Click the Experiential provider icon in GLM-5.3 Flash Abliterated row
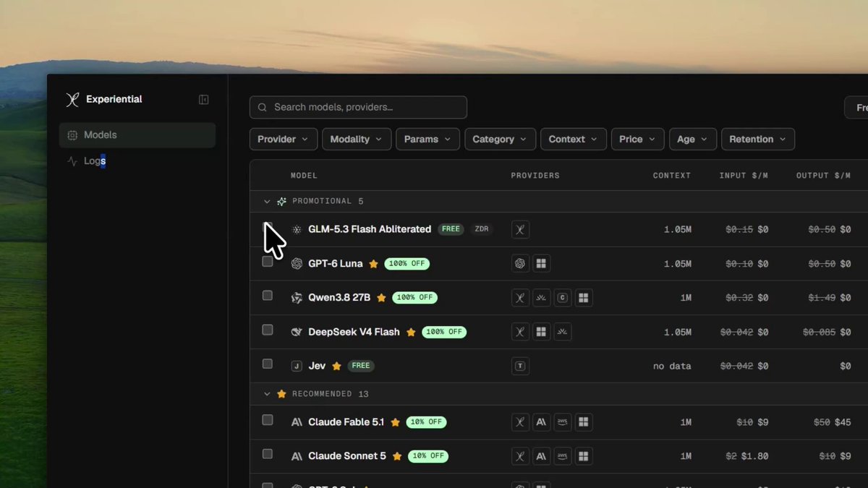Image resolution: width=868 pixels, height=488 pixels. tap(520, 230)
